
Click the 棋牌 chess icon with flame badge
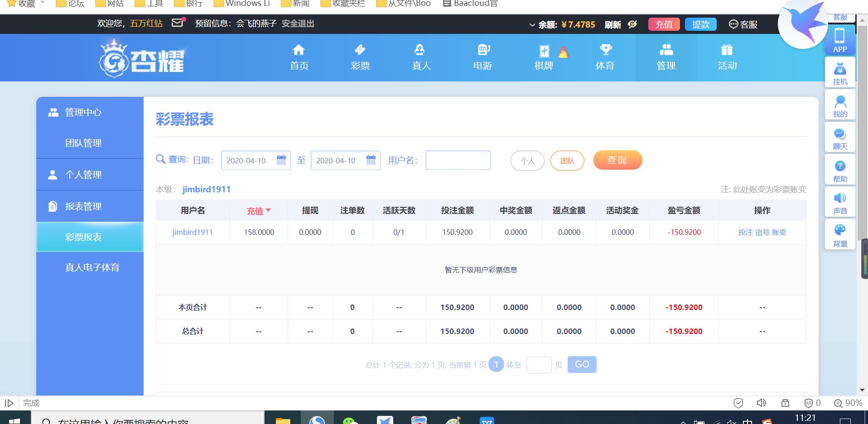(x=544, y=51)
